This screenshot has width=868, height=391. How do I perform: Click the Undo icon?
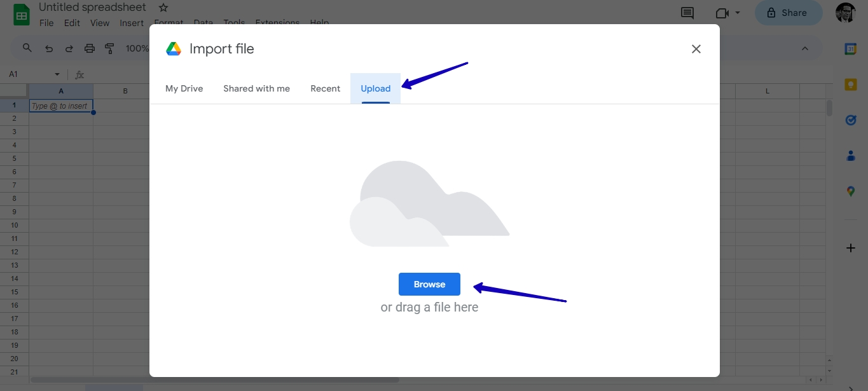click(x=49, y=48)
